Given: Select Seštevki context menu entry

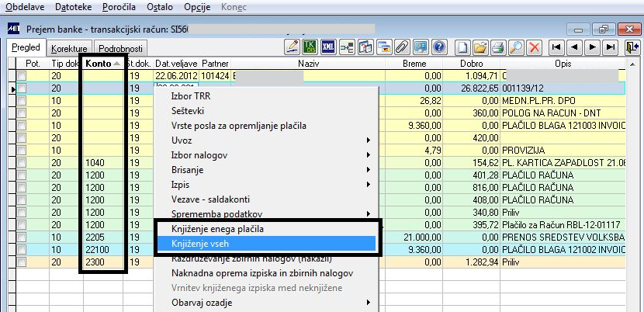Looking at the screenshot, I should pos(265,111).
